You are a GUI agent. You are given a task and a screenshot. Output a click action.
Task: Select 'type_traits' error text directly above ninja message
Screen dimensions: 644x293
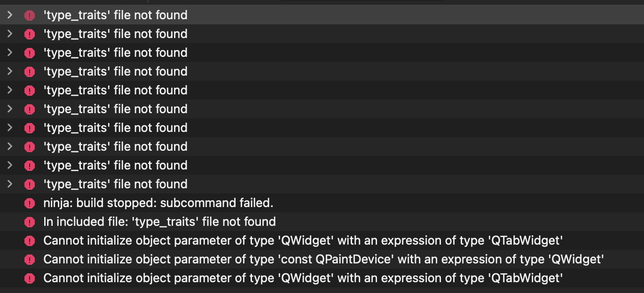(115, 184)
